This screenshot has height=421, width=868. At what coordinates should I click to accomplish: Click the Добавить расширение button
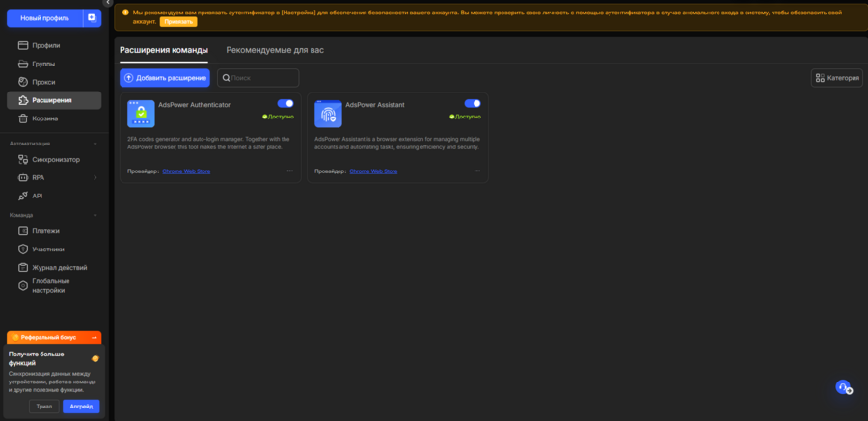click(x=165, y=78)
